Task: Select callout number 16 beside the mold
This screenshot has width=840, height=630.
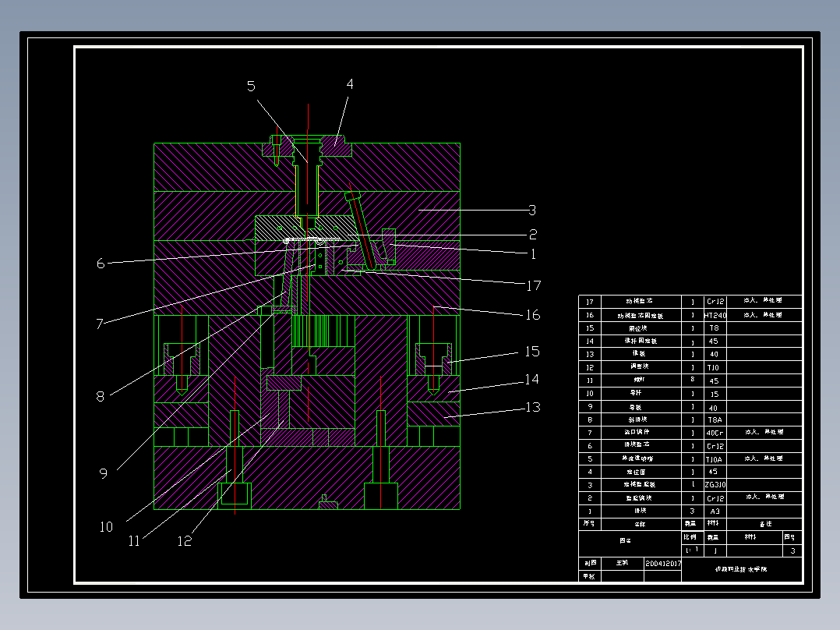Action: point(533,315)
